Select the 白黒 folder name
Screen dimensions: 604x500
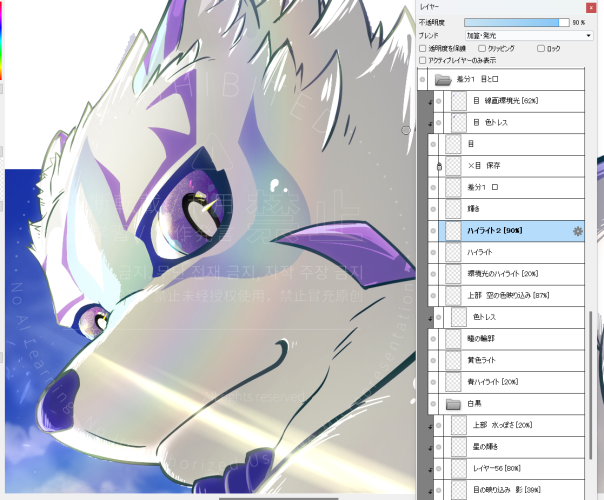[x=474, y=404]
